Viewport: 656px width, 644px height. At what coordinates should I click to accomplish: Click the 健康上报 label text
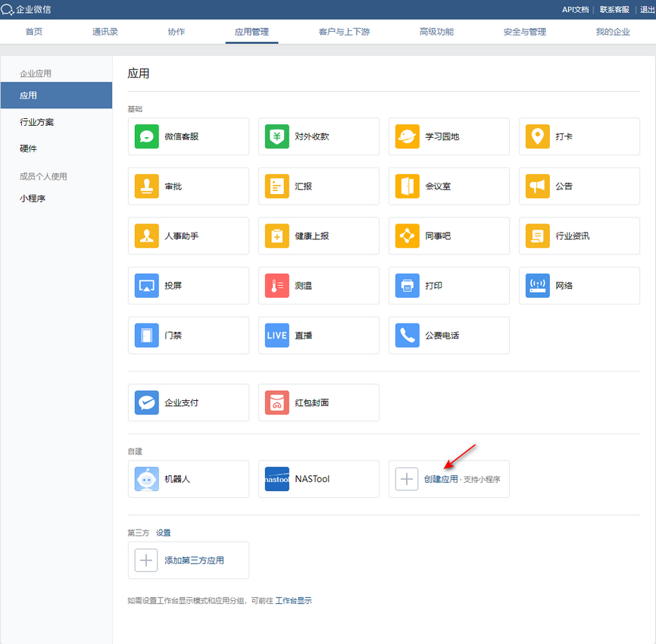click(311, 236)
